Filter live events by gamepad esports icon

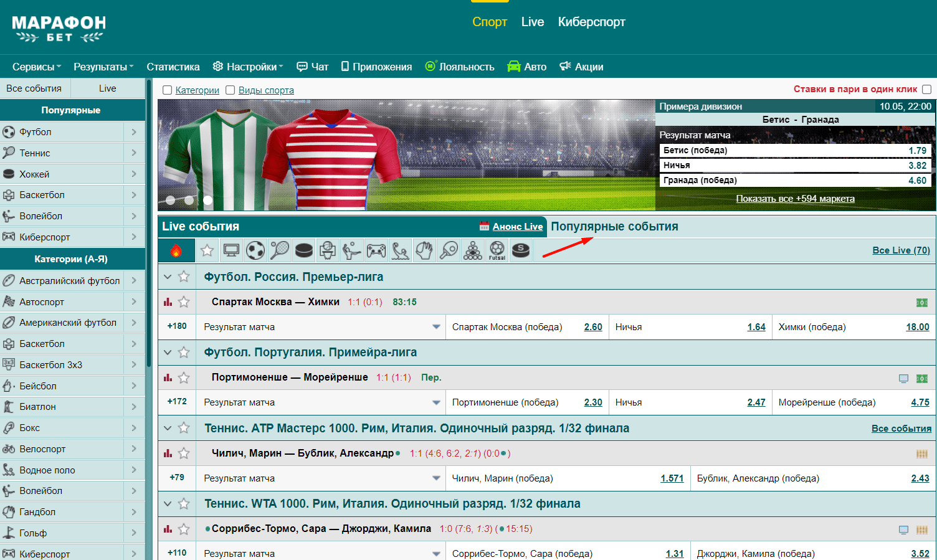pyautogui.click(x=376, y=250)
